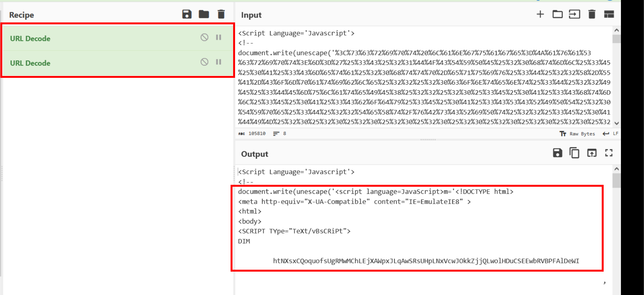The width and height of the screenshot is (644, 295).
Task: Click the input line starting with document.write(unescape('%3C
Action: tap(414, 53)
